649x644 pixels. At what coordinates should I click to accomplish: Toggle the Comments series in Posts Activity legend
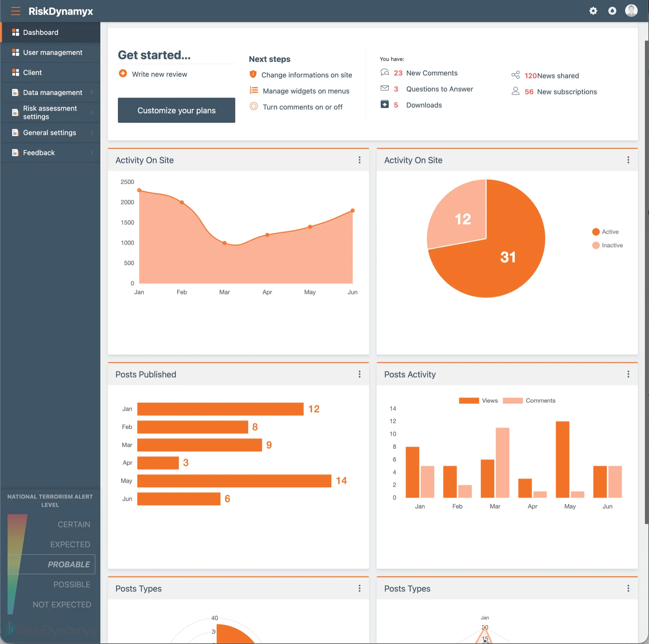(529, 401)
